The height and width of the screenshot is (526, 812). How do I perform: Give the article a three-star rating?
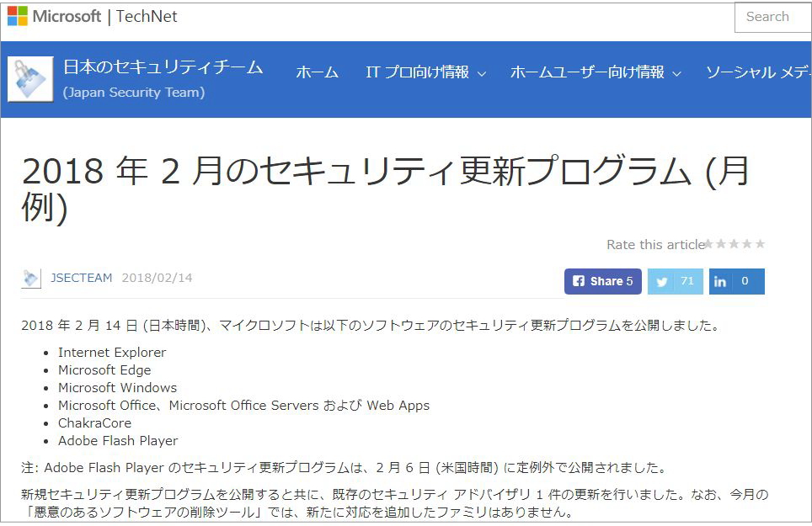pyautogui.click(x=735, y=244)
